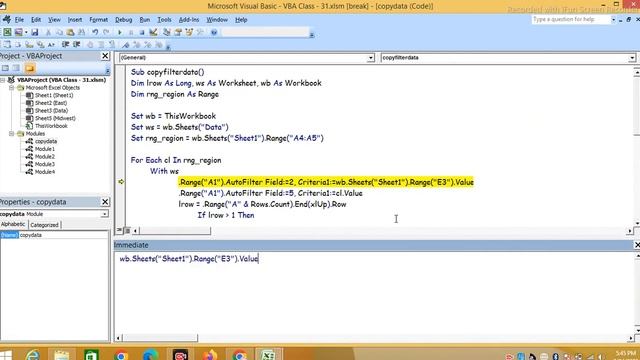Image resolution: width=640 pixels, height=360 pixels.
Task: Click View Code icon in Project pane
Action: (5, 68)
